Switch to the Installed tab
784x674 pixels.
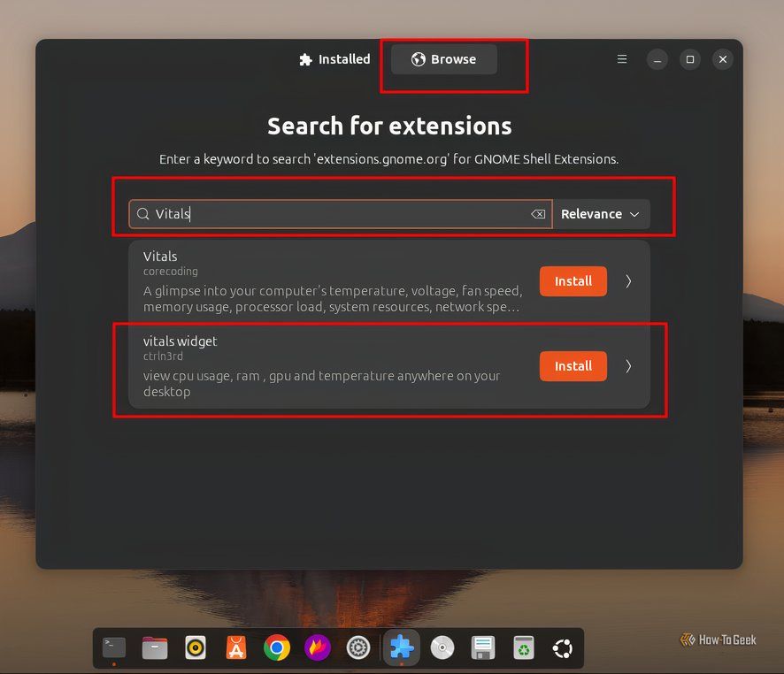click(x=334, y=59)
